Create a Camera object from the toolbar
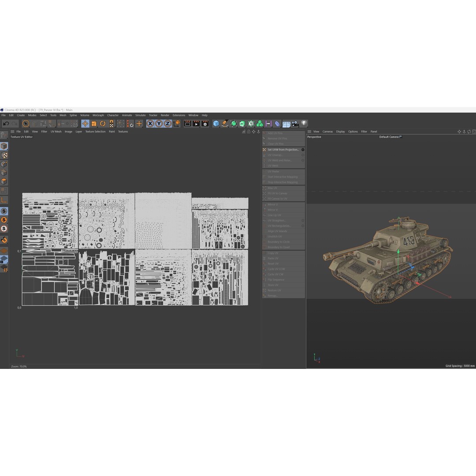 pyautogui.click(x=295, y=123)
